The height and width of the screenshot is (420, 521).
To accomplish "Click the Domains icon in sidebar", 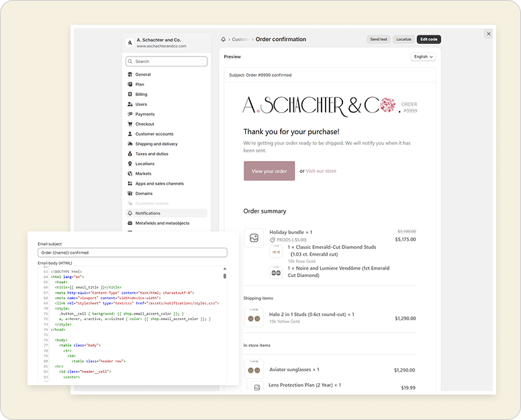I will tap(130, 193).
